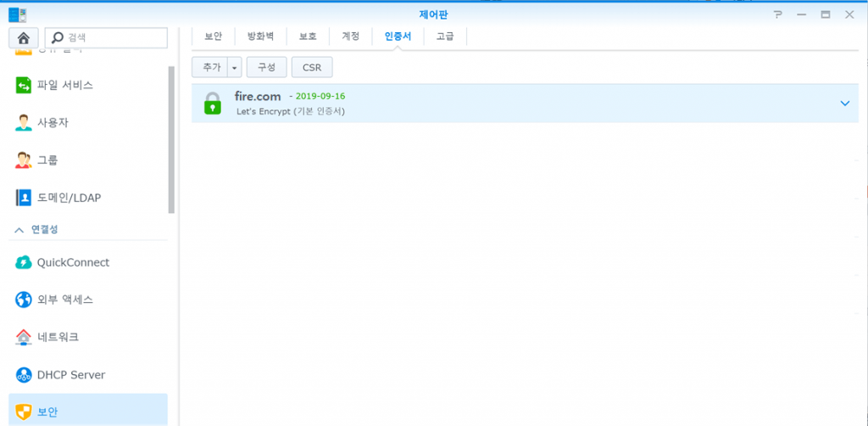Screen dimensions: 868x426
Task: Click the 추가 button
Action: point(210,68)
